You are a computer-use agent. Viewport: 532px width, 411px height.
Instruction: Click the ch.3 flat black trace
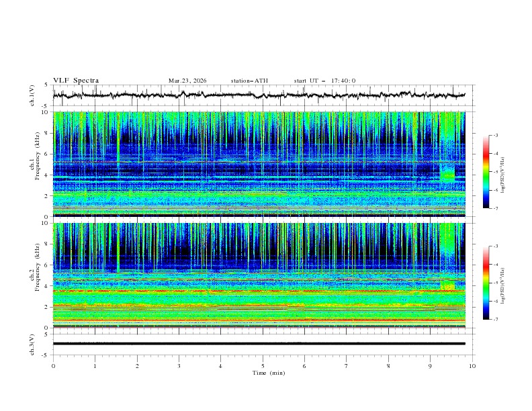point(259,344)
